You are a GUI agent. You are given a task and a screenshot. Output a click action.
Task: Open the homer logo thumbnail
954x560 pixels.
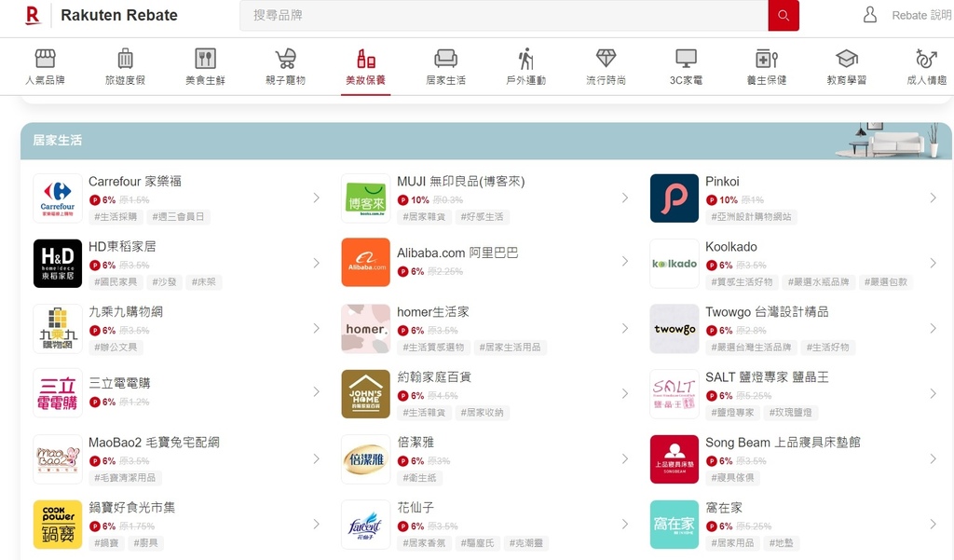coord(365,329)
